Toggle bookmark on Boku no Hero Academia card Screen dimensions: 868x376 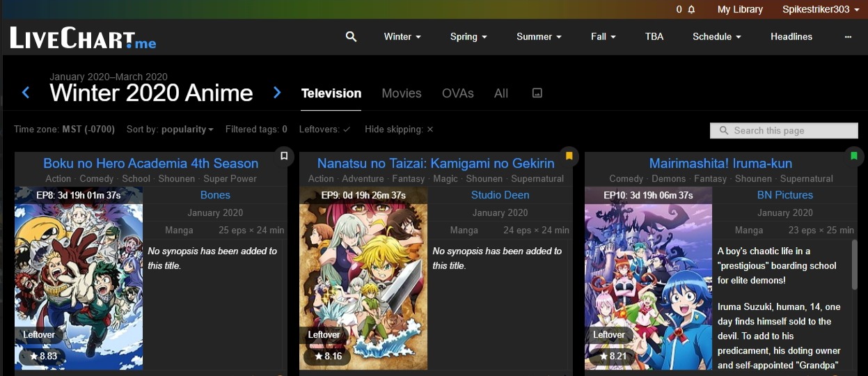click(x=284, y=156)
